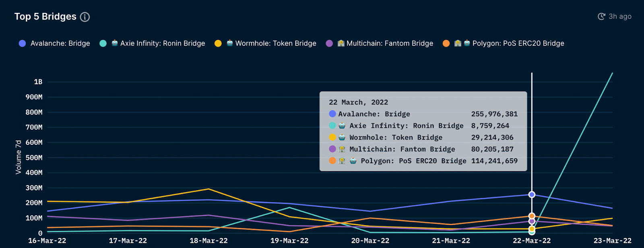Toggle the Wormhole: Token Bridge legend series
Screen dimensions: 644x248
point(265,43)
